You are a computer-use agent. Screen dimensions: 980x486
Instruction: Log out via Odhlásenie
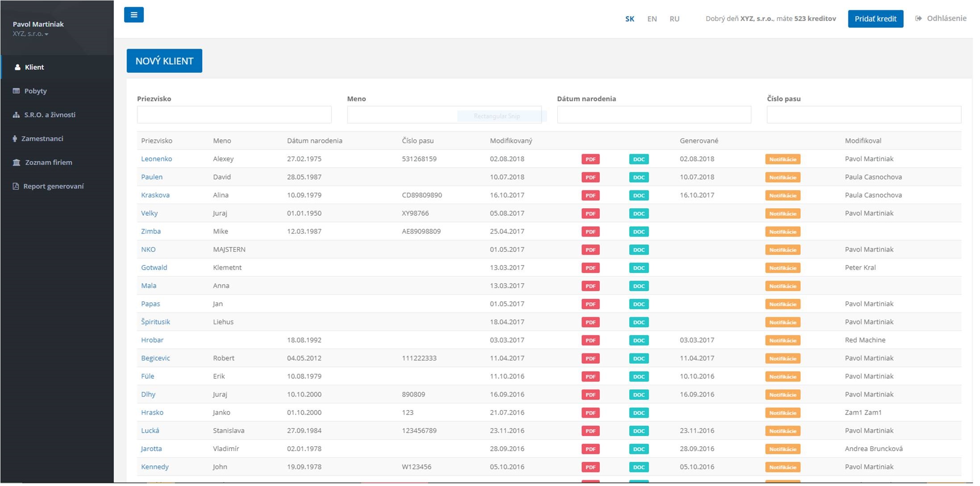(941, 18)
